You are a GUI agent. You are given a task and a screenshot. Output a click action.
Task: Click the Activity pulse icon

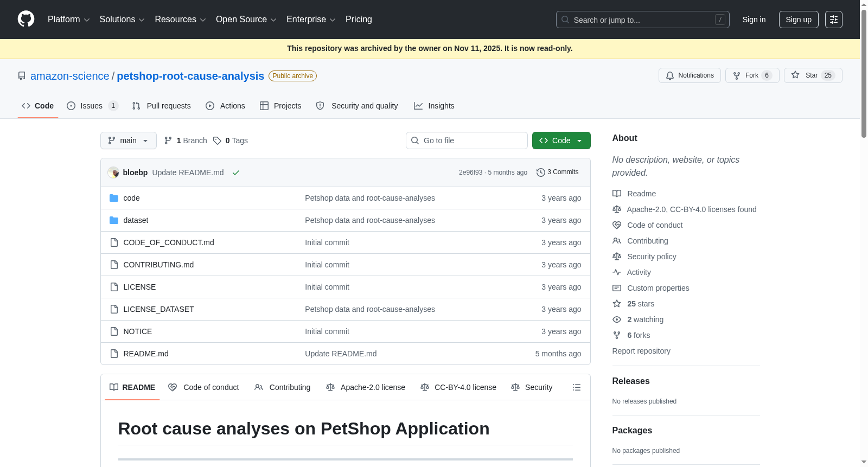point(617,272)
